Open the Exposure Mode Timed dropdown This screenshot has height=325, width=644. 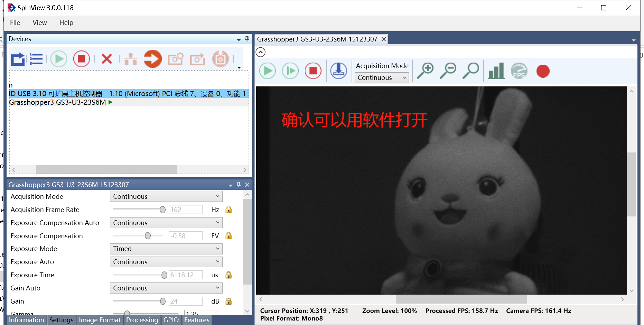pos(166,249)
